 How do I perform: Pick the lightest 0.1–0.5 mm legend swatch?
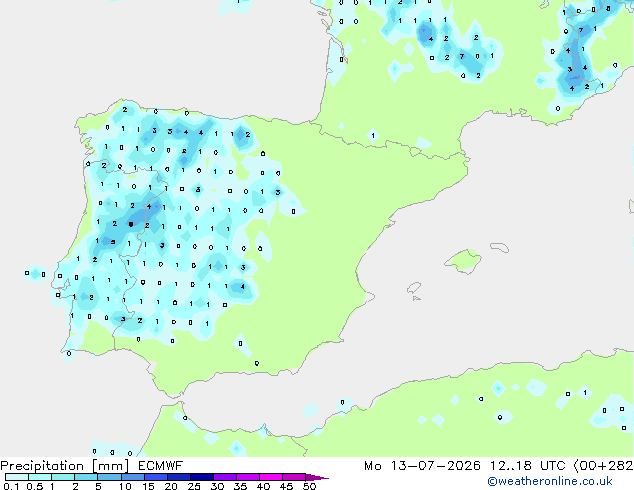(17, 477)
